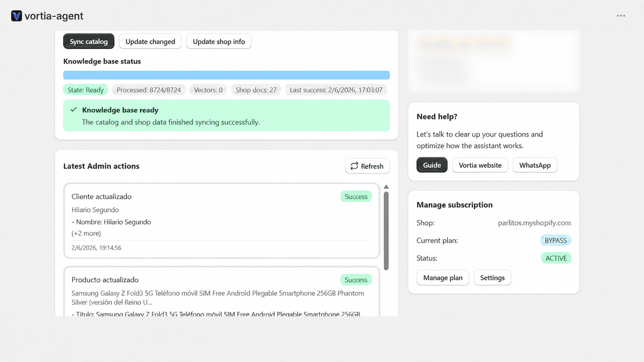Visit the Vortia website link button
The width and height of the screenshot is (644, 362).
pyautogui.click(x=480, y=165)
